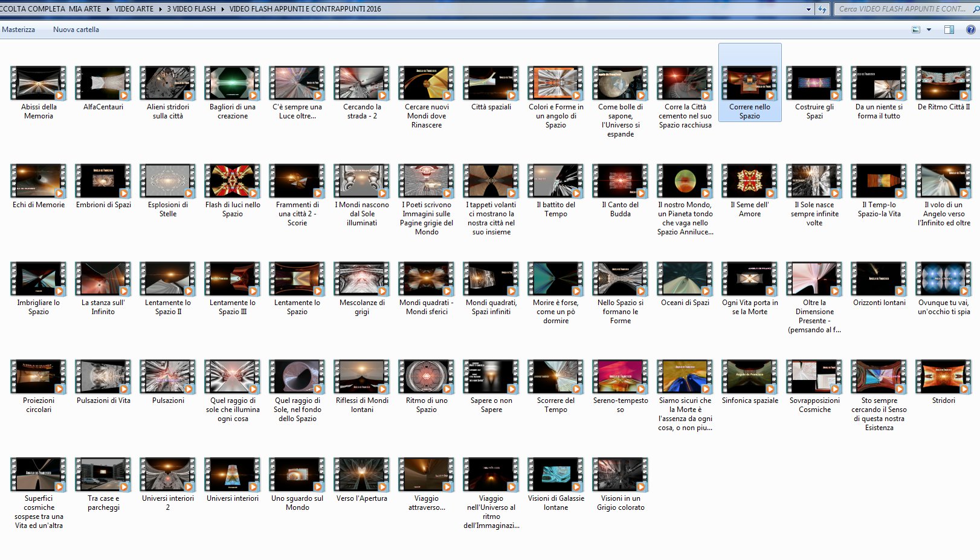Click Nuova cartella to create folder

[x=76, y=30]
